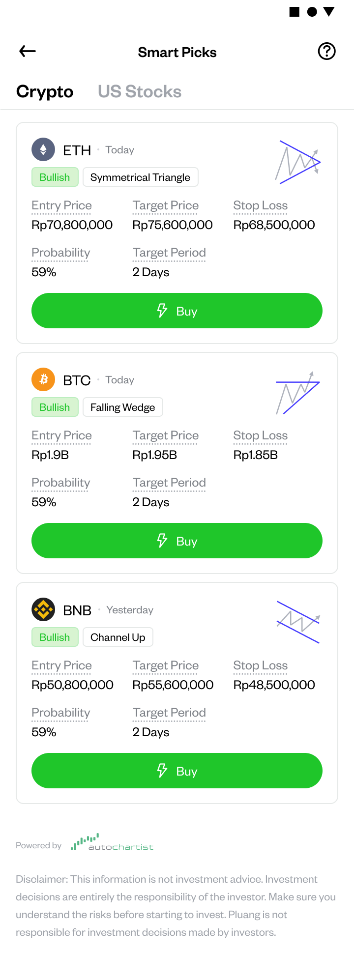Open the autochartist logo link
This screenshot has height=980, width=354.
click(113, 842)
